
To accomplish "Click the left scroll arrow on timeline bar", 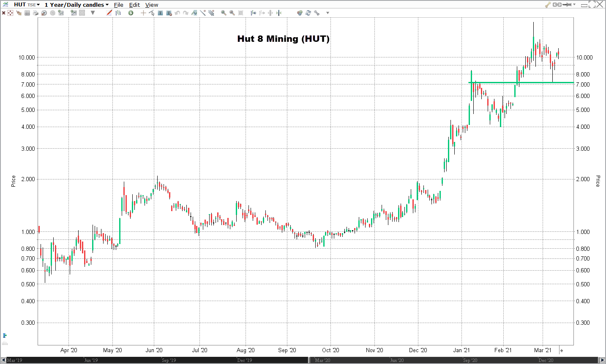I will pyautogui.click(x=3, y=360).
